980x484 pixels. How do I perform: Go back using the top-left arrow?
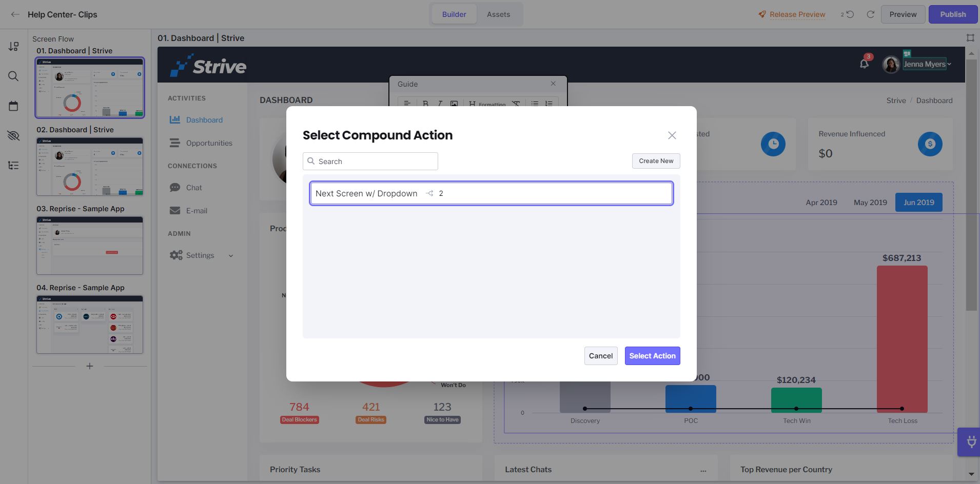[x=15, y=14]
